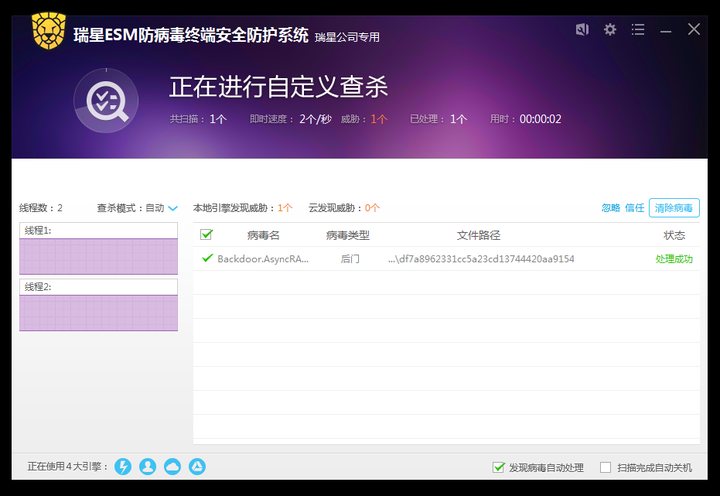Click the 用时 00:00:02 timer
Viewport: 720px width, 496px height.
click(x=526, y=119)
